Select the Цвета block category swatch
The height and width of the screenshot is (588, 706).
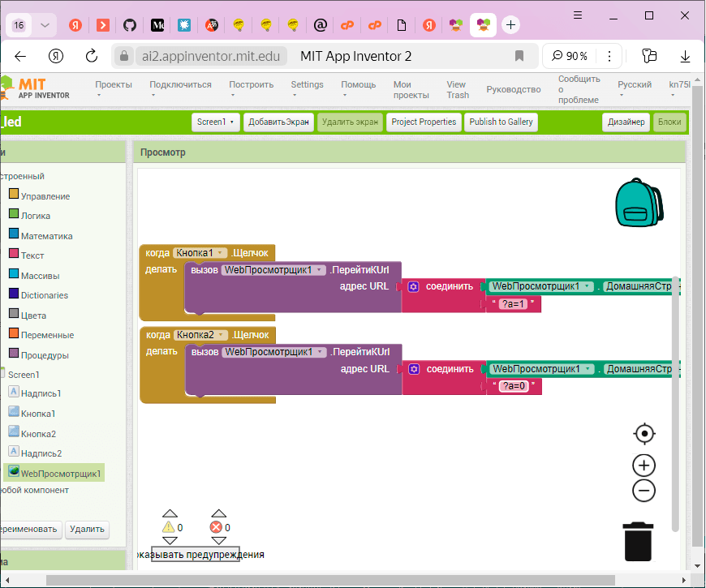(x=14, y=315)
